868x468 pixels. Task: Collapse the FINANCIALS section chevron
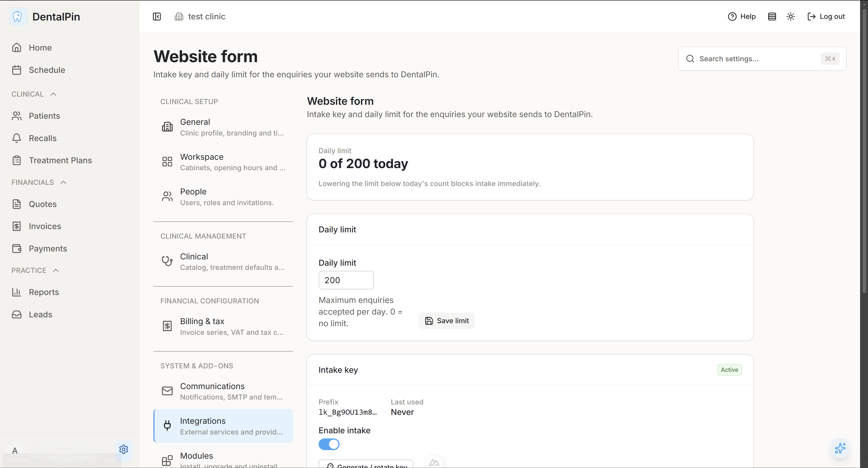(x=63, y=182)
